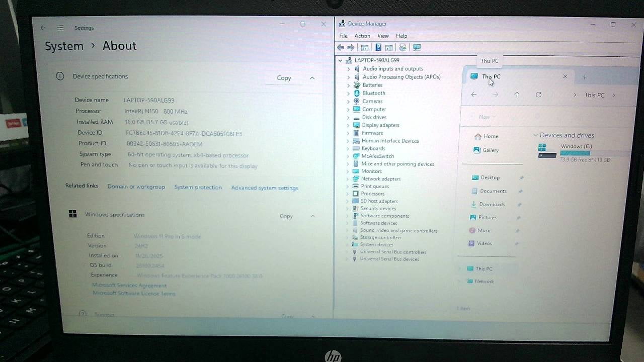Click the Settings hamburger navigation icon
Viewport: 644px width, 362px height.
[x=60, y=28]
